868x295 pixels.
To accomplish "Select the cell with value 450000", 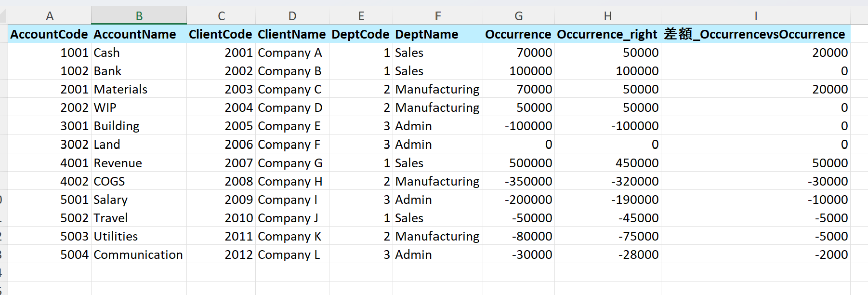I will 636,163.
